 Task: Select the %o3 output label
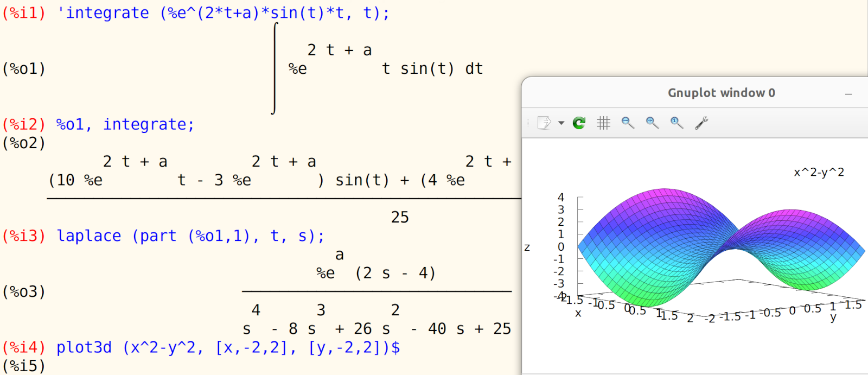point(24,292)
